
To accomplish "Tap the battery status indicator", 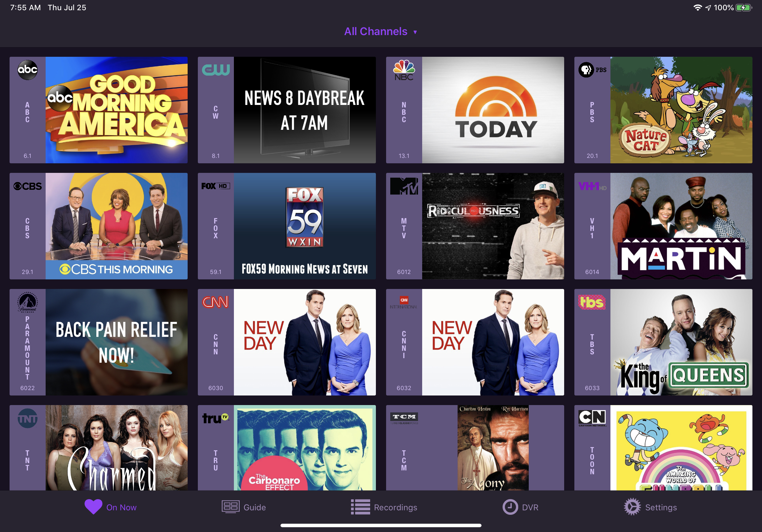I will [x=744, y=8].
